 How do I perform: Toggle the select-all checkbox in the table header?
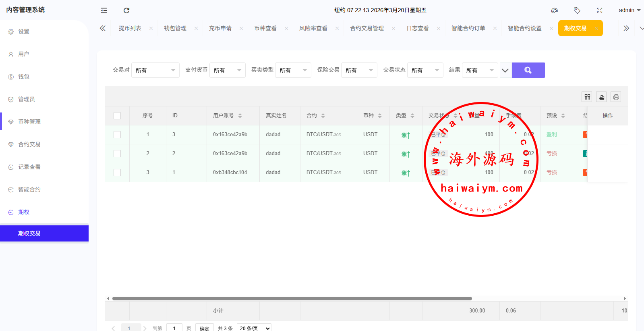coord(117,116)
